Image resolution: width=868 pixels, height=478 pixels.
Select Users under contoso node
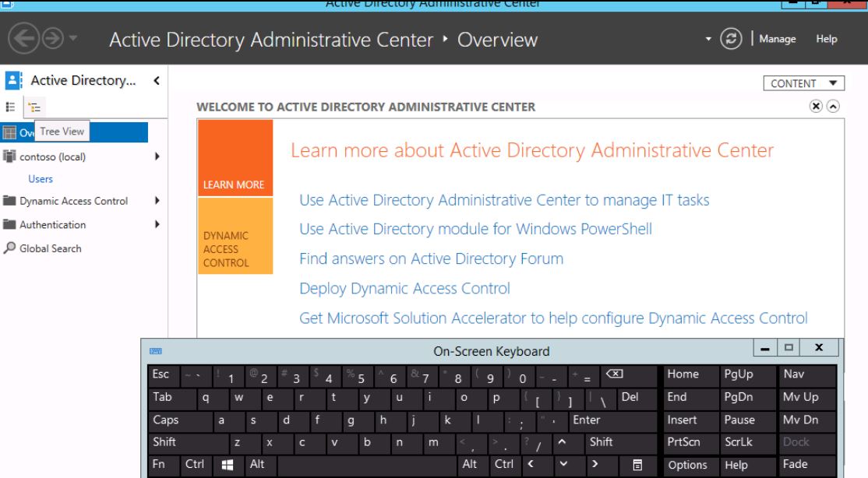point(41,179)
